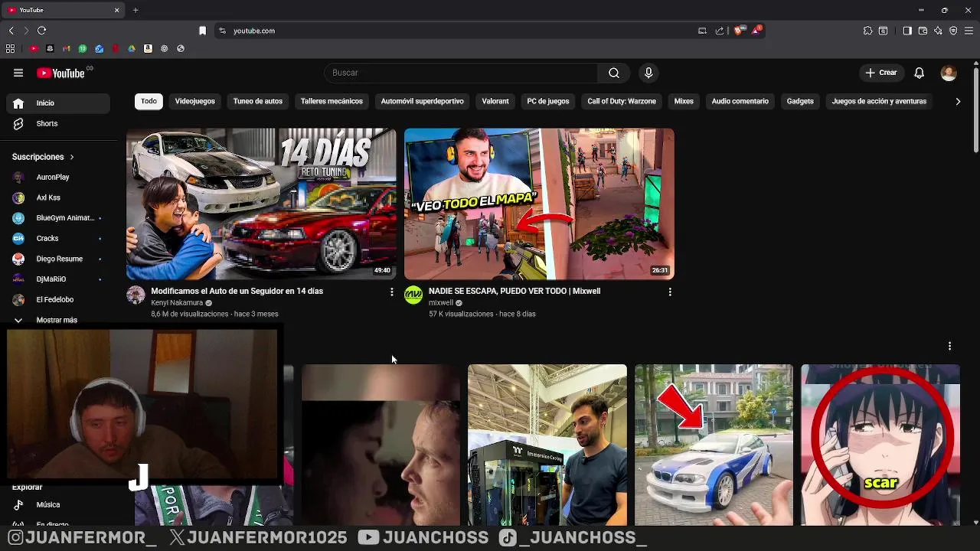
Task: Open Brave Shields icon
Action: click(738, 31)
